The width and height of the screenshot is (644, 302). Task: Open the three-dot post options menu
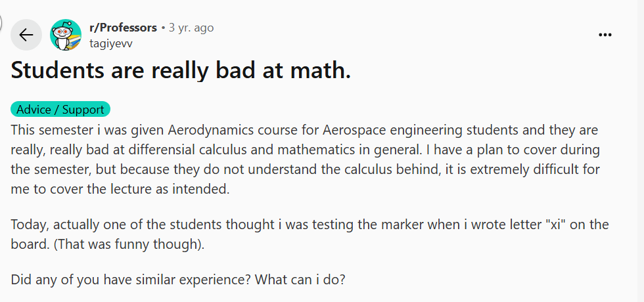[x=605, y=35]
